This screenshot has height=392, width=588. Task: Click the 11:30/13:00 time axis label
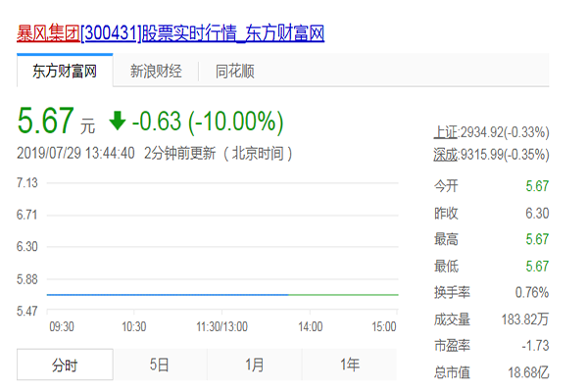click(x=222, y=326)
